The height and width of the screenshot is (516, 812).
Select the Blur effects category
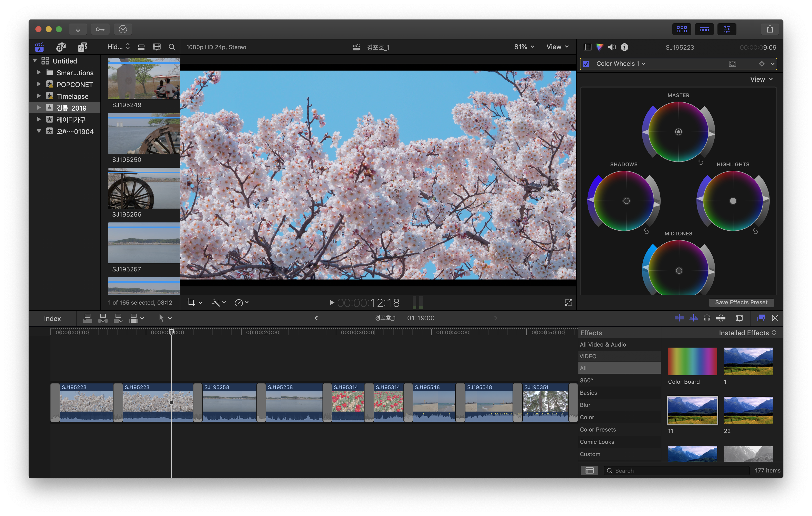coord(585,405)
